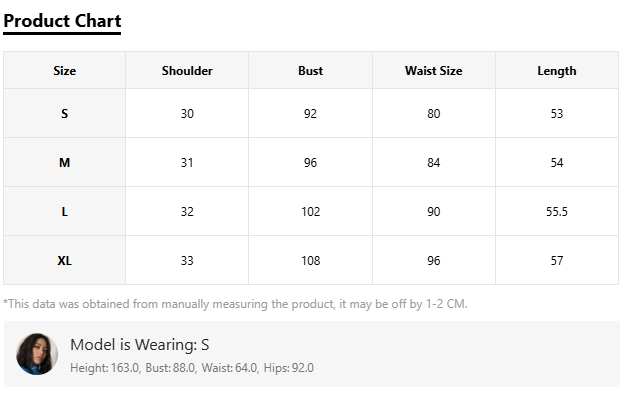
Task: Click shoulder value 32 in L row
Action: (x=187, y=212)
